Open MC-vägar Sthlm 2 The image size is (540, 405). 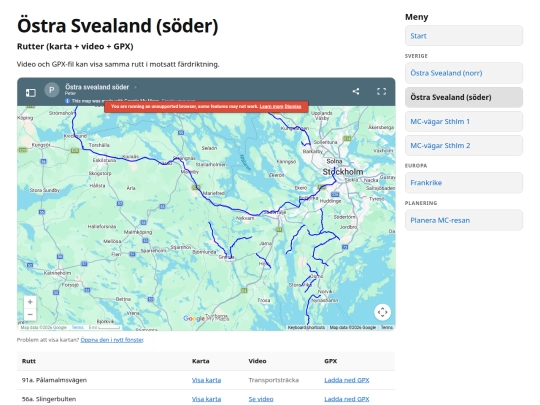464,145
